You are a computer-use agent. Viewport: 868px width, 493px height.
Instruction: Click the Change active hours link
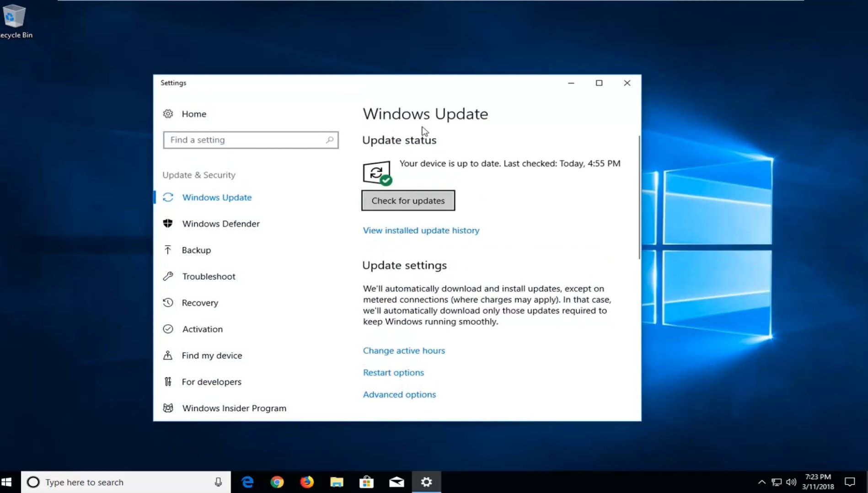pyautogui.click(x=404, y=351)
